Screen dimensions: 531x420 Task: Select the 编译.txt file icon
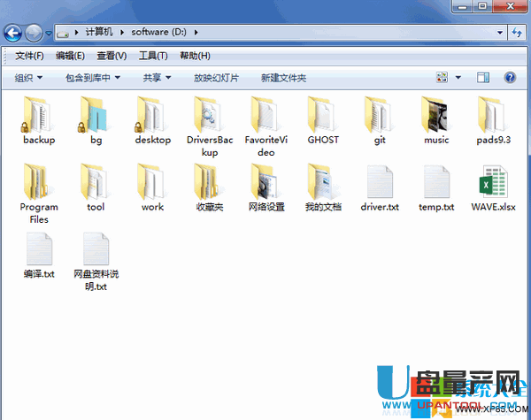pos(39,248)
